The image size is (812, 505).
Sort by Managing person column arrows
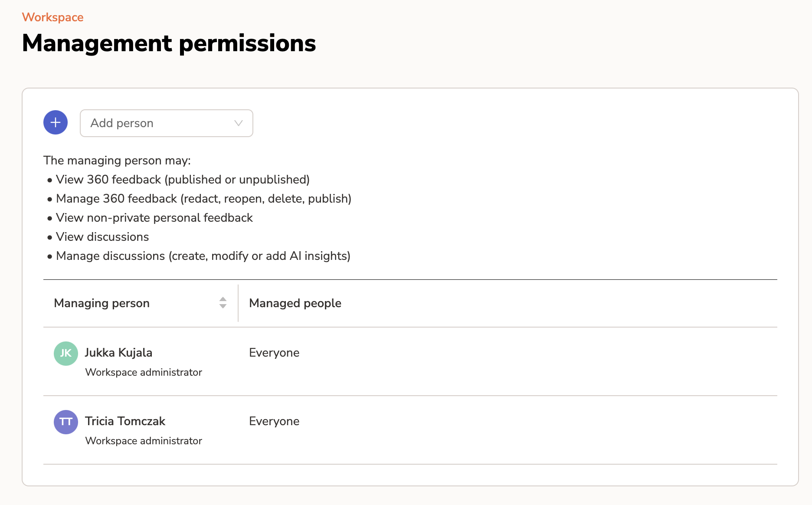[223, 303]
